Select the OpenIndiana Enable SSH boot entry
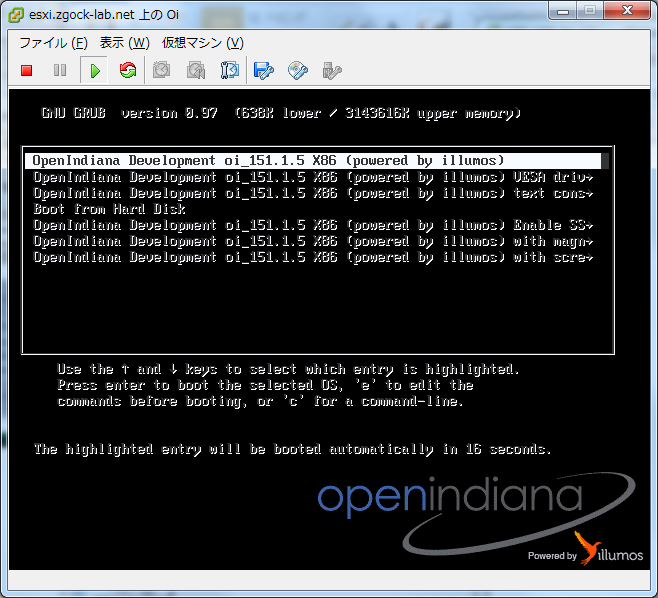Screen dimensions: 658x598 (313, 225)
